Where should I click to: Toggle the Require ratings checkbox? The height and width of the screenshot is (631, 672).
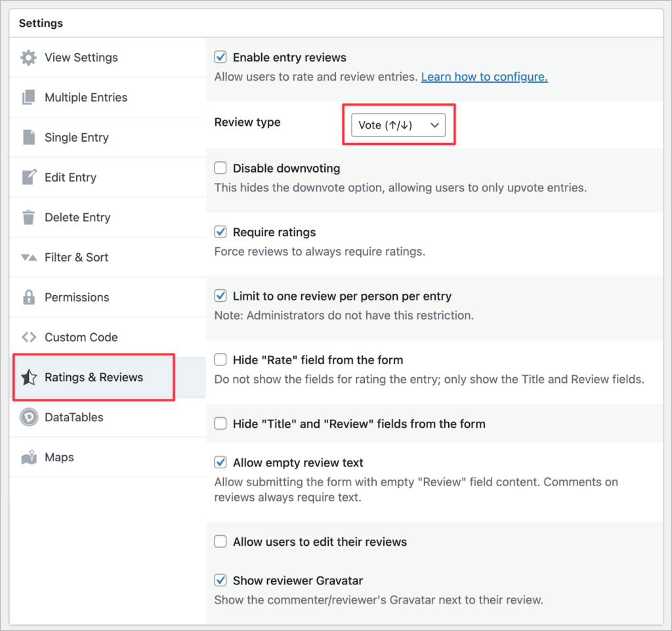pos(220,232)
